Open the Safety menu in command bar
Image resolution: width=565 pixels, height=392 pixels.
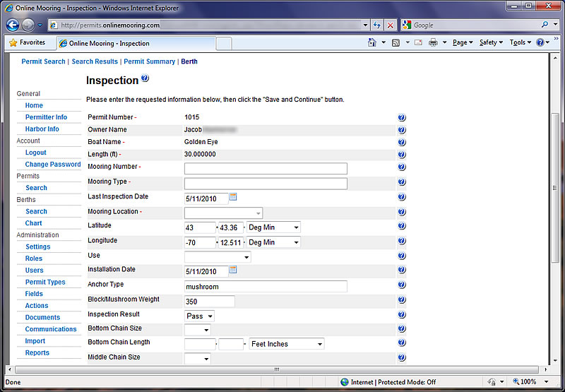click(x=490, y=43)
